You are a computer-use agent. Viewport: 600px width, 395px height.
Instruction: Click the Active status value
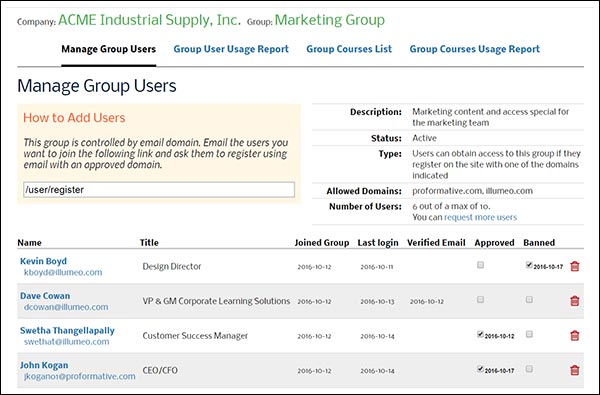[x=424, y=138]
